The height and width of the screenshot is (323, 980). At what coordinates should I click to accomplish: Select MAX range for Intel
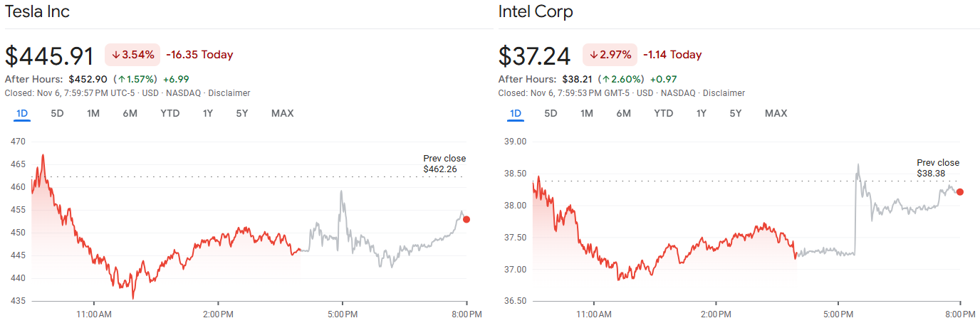[x=776, y=113]
